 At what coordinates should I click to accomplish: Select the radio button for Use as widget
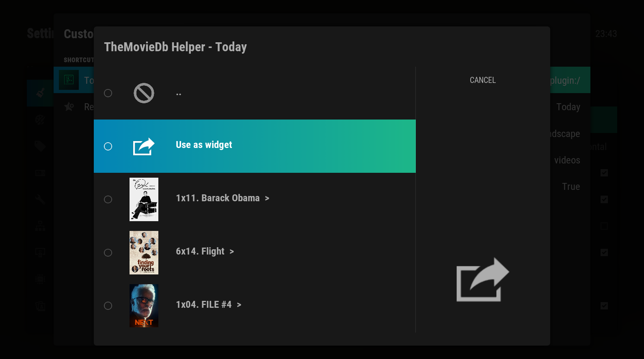tap(108, 146)
